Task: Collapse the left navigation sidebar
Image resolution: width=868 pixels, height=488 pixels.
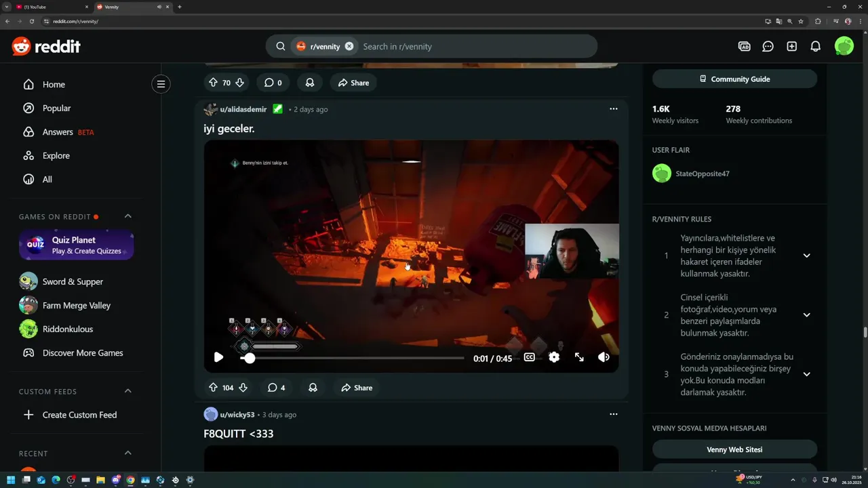Action: coord(161,84)
